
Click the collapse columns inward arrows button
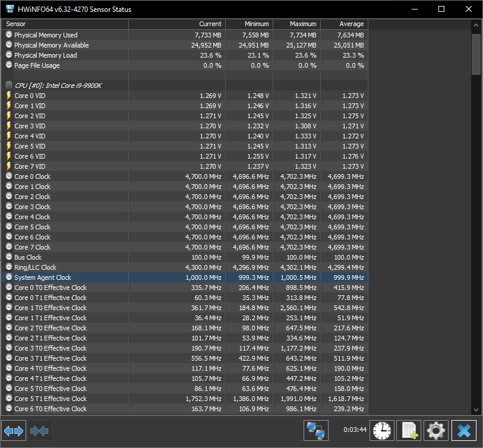39,430
